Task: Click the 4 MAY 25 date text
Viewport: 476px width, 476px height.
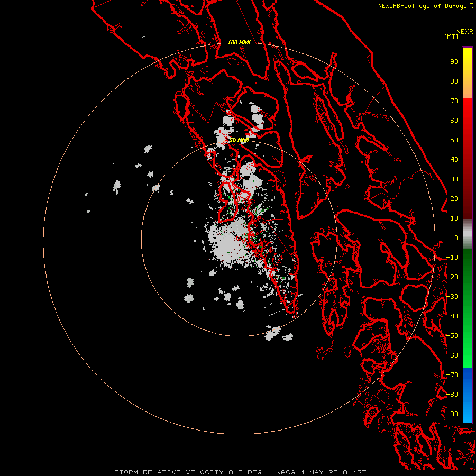Action: pyautogui.click(x=319, y=472)
